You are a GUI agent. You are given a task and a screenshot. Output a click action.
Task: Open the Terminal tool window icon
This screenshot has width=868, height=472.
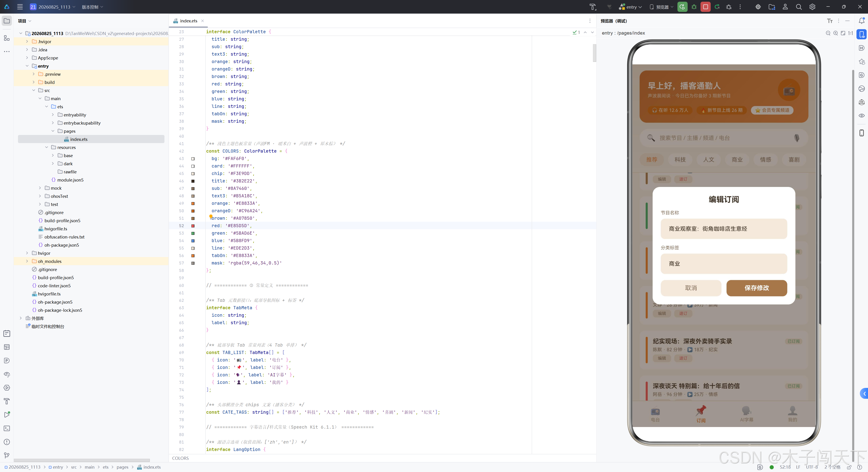click(x=7, y=428)
